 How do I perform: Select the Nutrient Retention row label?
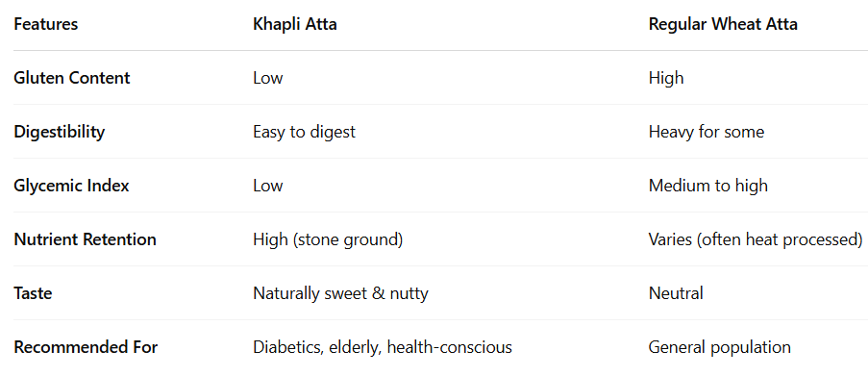(x=86, y=239)
